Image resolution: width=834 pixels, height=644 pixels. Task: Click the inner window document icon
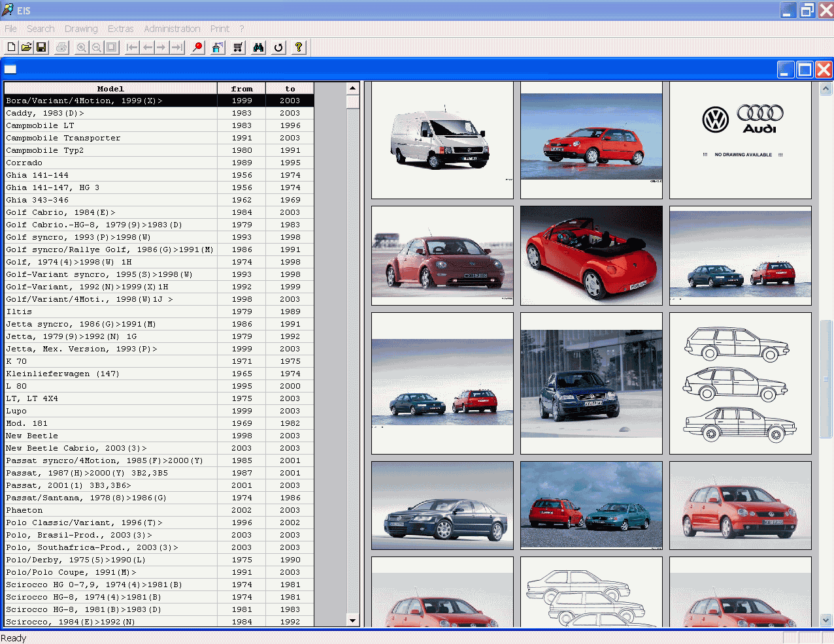[x=10, y=69]
